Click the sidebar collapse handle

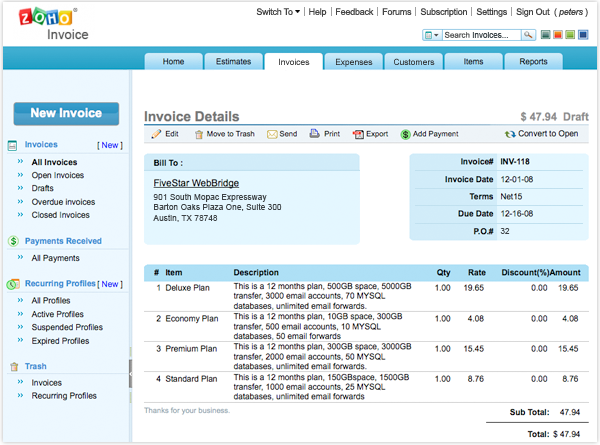[x=130, y=374]
